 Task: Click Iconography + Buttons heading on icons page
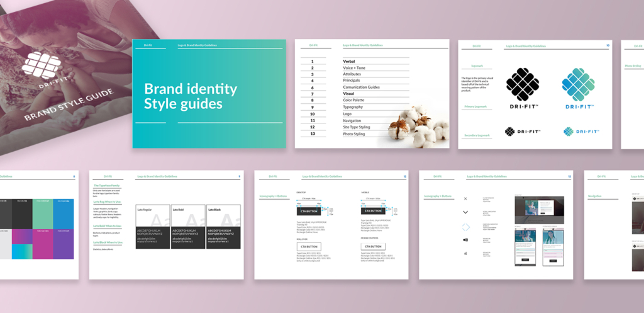(x=438, y=196)
